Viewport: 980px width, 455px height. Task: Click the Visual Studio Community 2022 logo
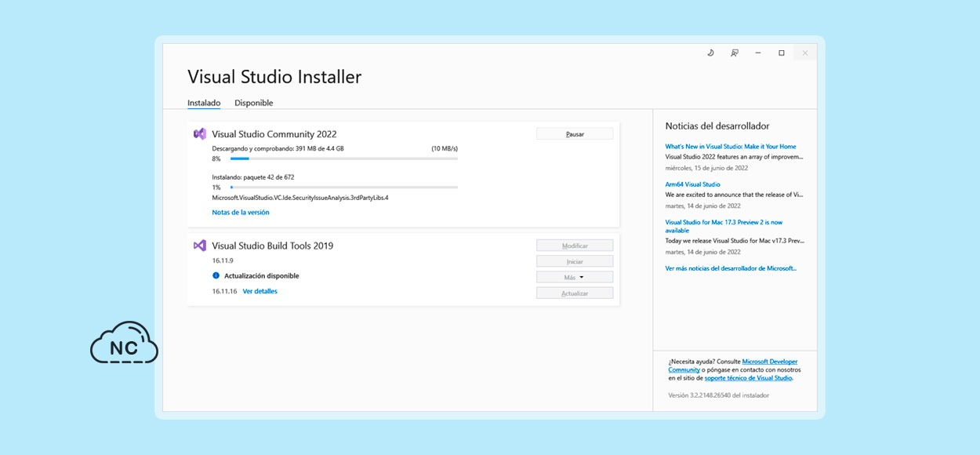pyautogui.click(x=200, y=133)
